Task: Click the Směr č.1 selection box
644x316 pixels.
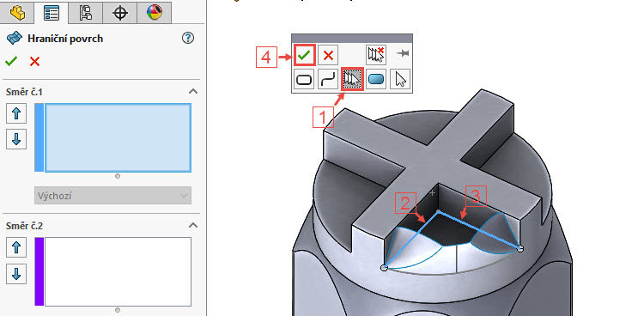Action: click(x=118, y=137)
